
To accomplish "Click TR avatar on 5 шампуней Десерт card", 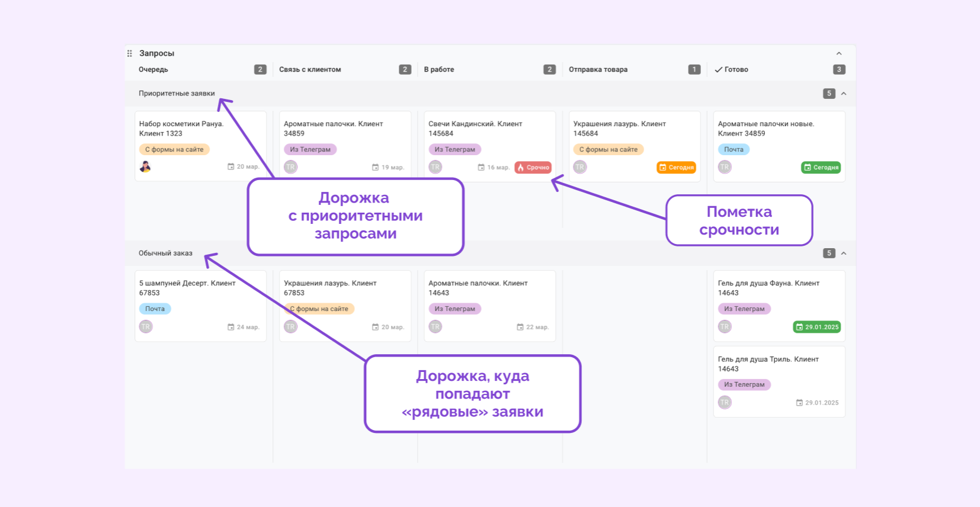I will pos(146,327).
